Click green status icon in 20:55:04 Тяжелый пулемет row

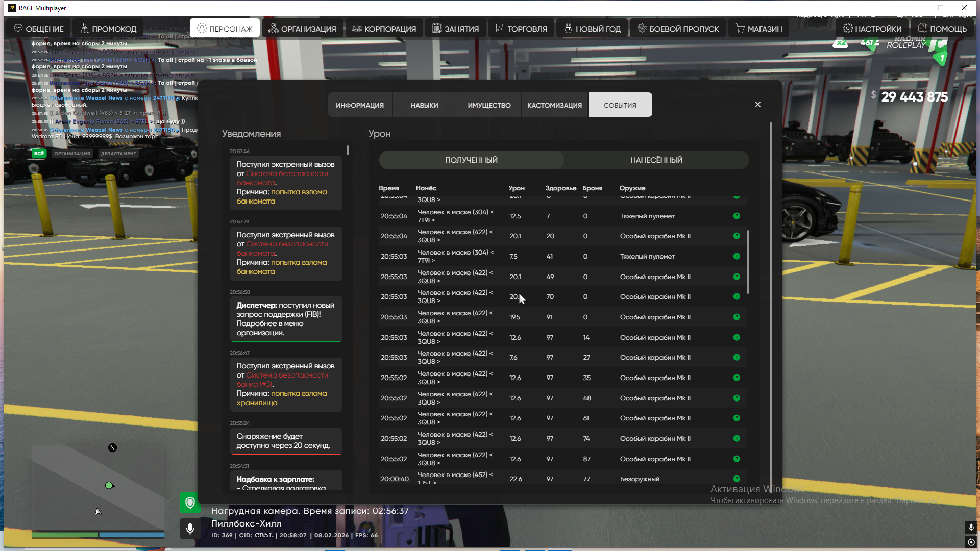tap(737, 216)
